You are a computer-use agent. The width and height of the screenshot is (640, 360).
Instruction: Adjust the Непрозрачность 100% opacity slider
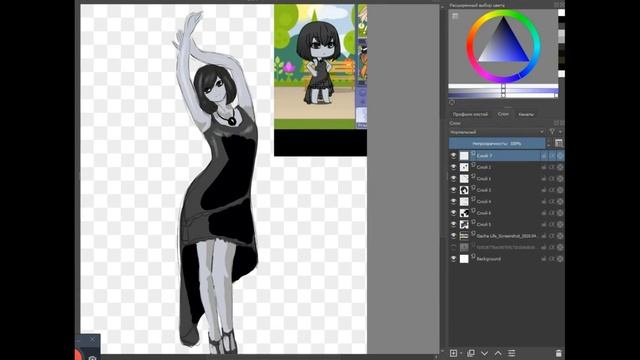[497, 143]
